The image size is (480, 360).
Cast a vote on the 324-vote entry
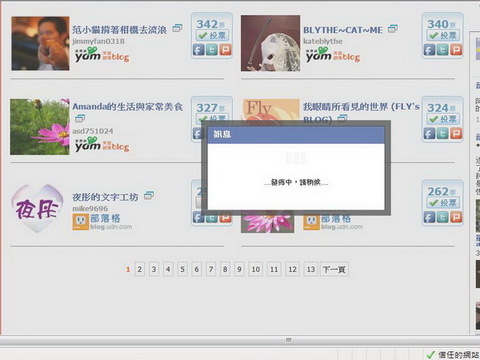pyautogui.click(x=443, y=119)
